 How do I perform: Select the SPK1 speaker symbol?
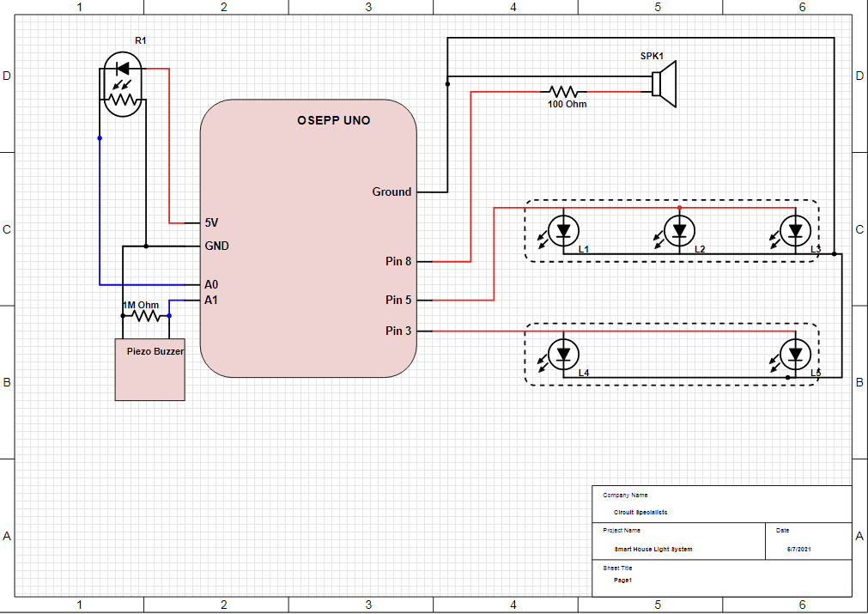[x=664, y=84]
